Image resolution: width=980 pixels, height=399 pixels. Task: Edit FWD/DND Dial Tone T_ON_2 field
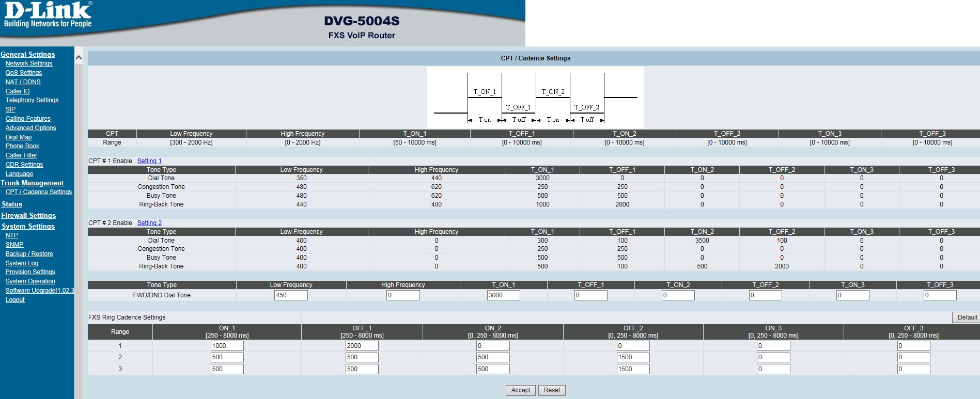click(678, 295)
